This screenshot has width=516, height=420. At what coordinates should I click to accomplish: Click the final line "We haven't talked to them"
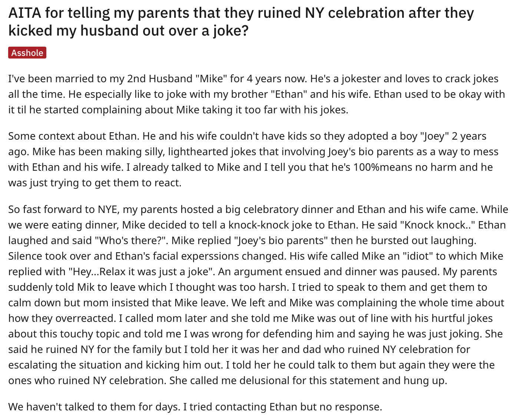click(195, 407)
